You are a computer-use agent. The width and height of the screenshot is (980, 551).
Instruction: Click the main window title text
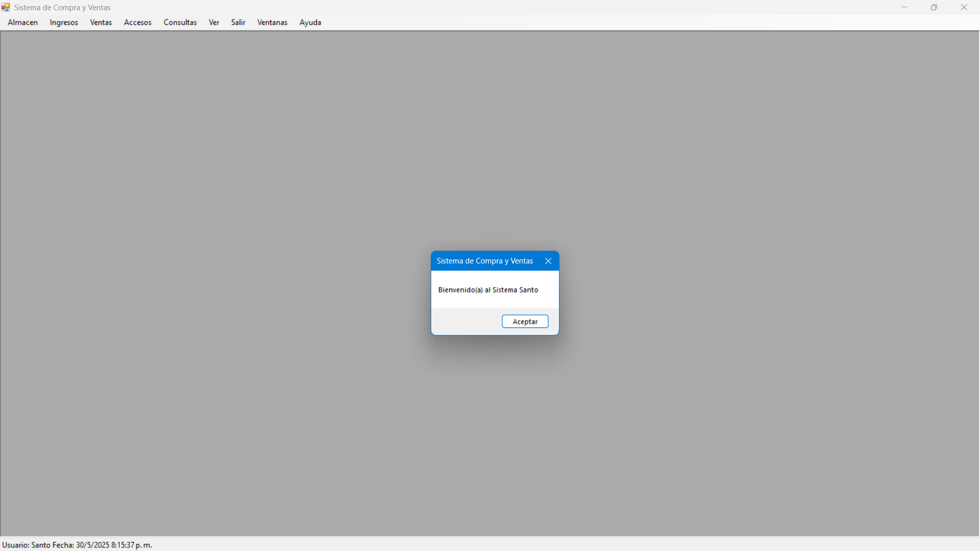[62, 8]
